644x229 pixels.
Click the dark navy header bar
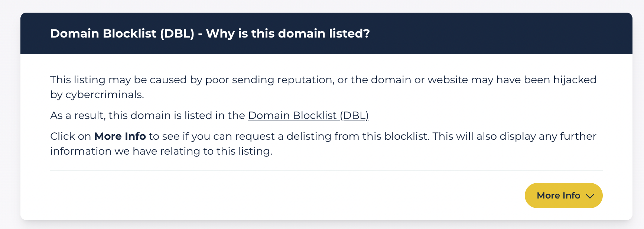(483, 33)
